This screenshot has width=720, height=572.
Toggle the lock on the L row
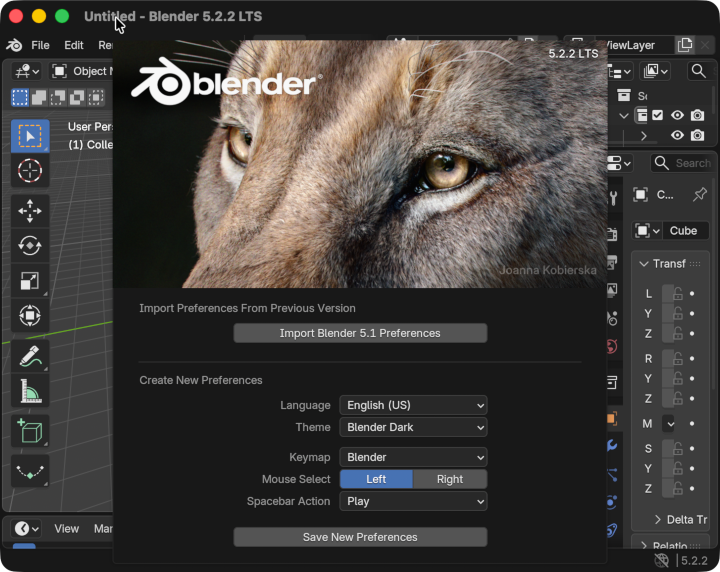click(x=678, y=293)
